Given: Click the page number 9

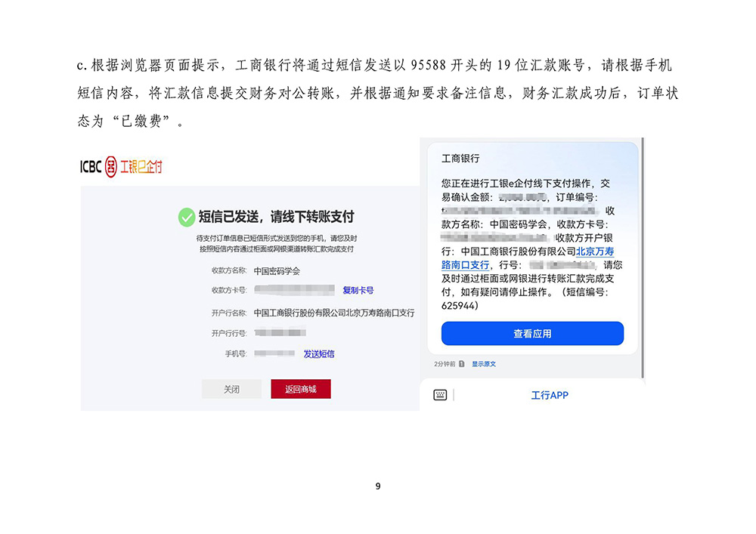Looking at the screenshot, I should 378,486.
